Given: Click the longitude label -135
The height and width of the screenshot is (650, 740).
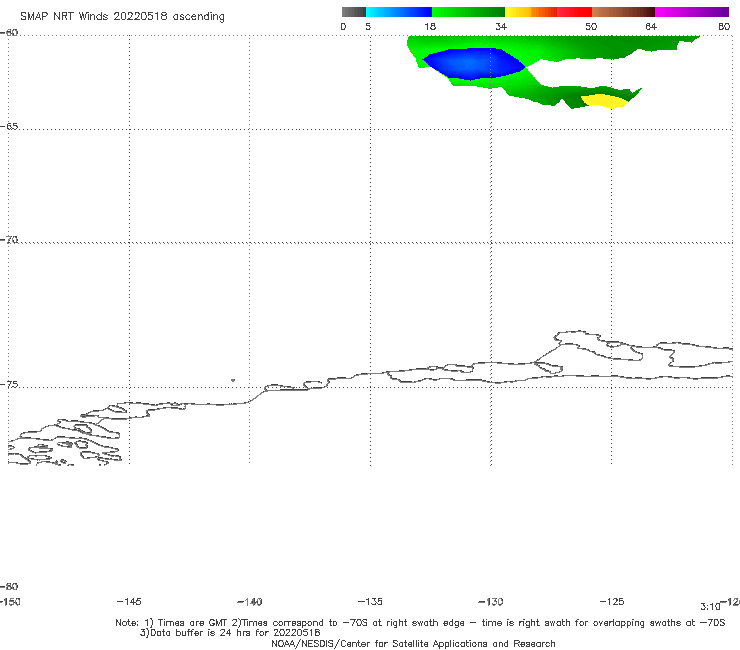Looking at the screenshot, I should [370, 601].
